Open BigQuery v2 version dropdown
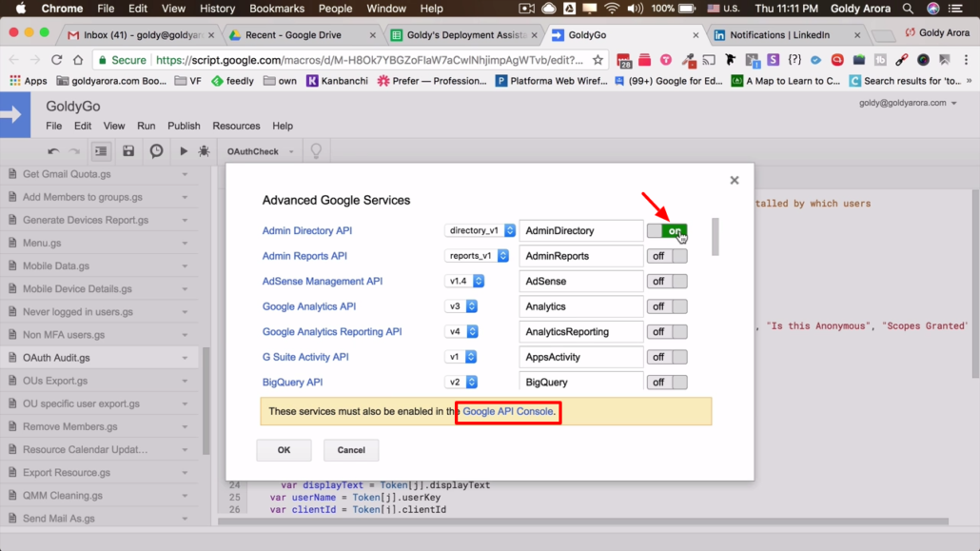The width and height of the screenshot is (980, 551). (x=461, y=383)
